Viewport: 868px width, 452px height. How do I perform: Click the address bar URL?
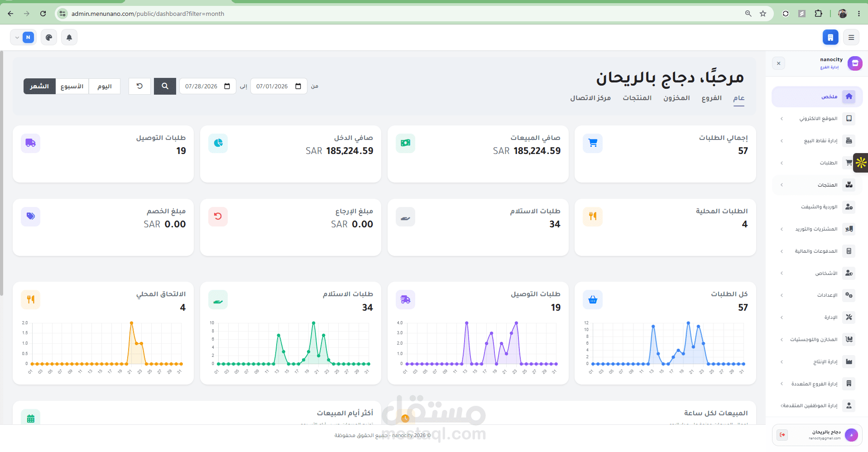click(x=148, y=14)
